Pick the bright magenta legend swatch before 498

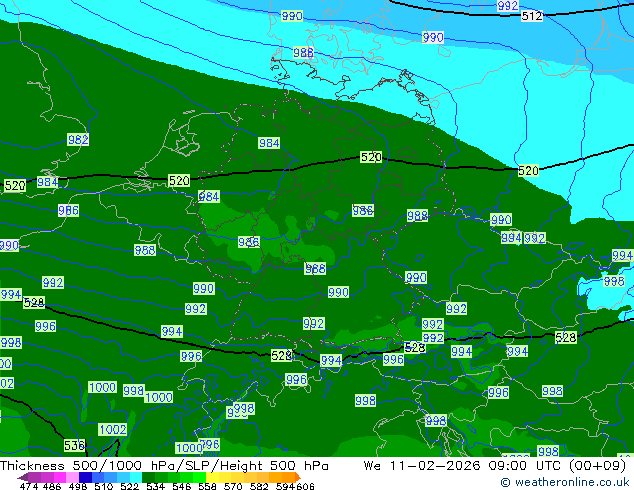click(60, 477)
